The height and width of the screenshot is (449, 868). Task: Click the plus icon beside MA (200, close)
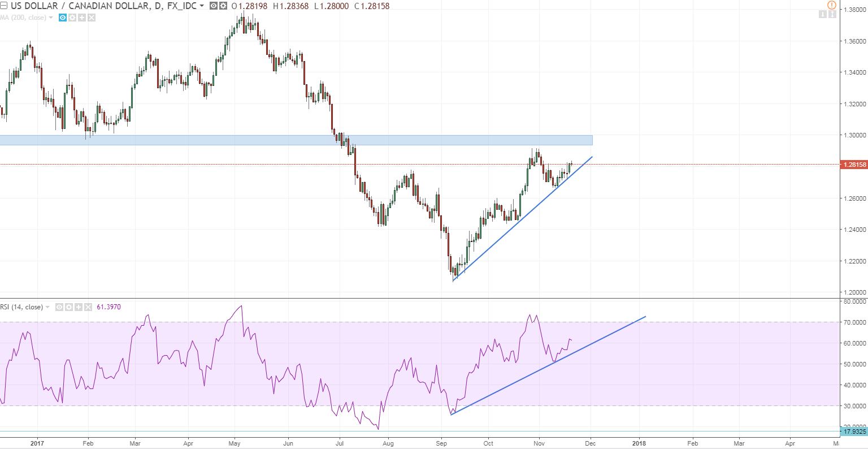(82, 18)
